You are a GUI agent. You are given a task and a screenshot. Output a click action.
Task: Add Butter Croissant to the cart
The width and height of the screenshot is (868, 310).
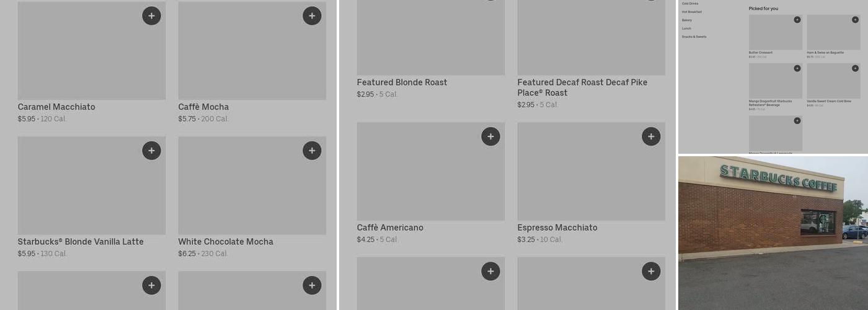797,20
